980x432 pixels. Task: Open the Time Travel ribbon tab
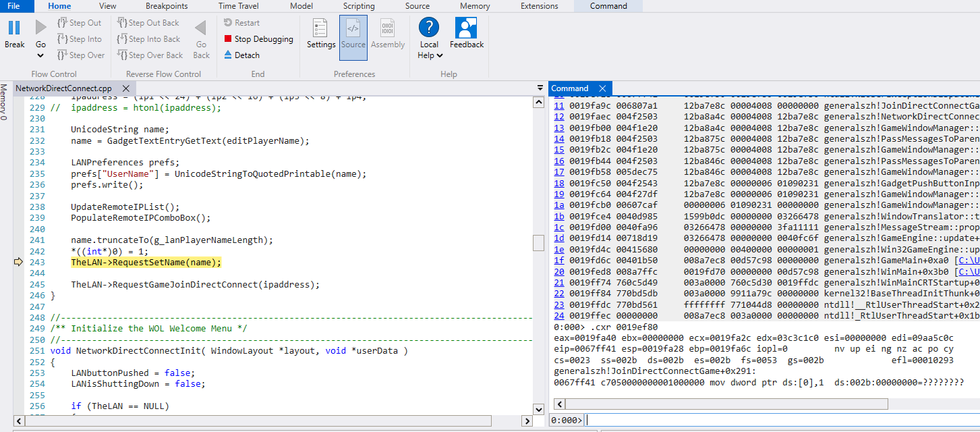pyautogui.click(x=239, y=6)
